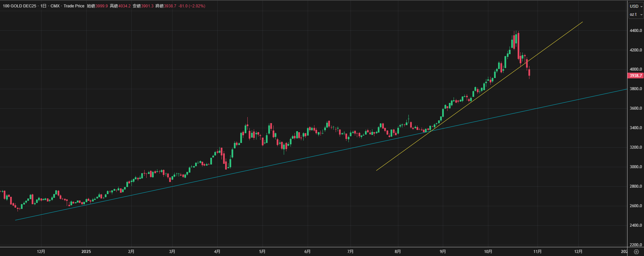
Task: Click the 3600.0 price axis label
Action: point(636,108)
